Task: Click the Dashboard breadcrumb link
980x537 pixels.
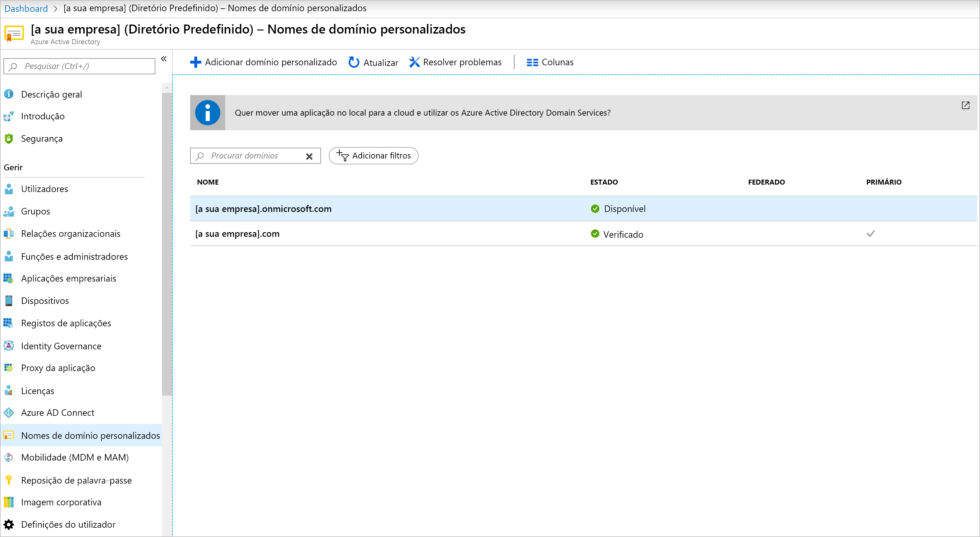Action: click(x=26, y=8)
